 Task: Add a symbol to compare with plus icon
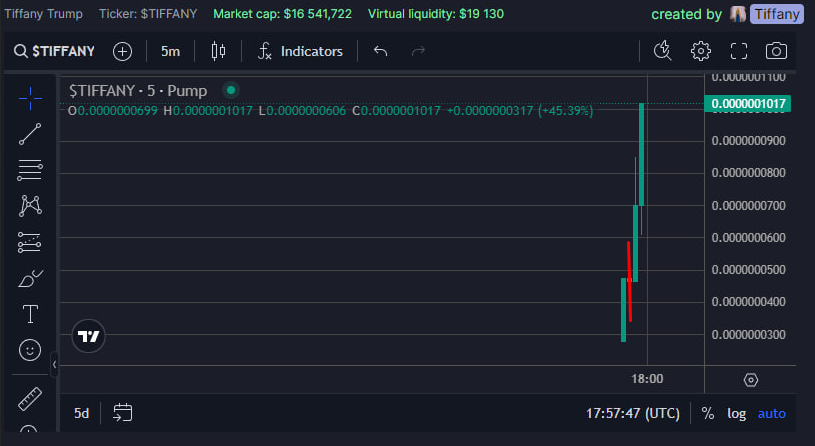tap(123, 51)
